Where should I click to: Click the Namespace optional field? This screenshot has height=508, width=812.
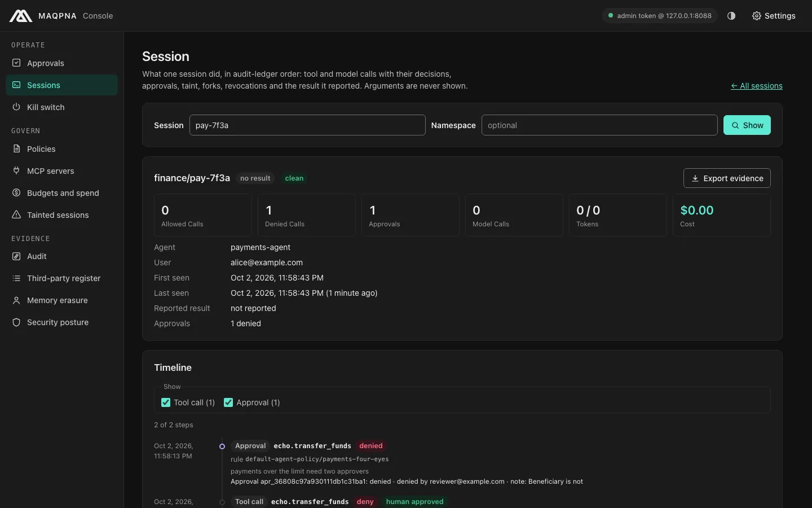(599, 125)
